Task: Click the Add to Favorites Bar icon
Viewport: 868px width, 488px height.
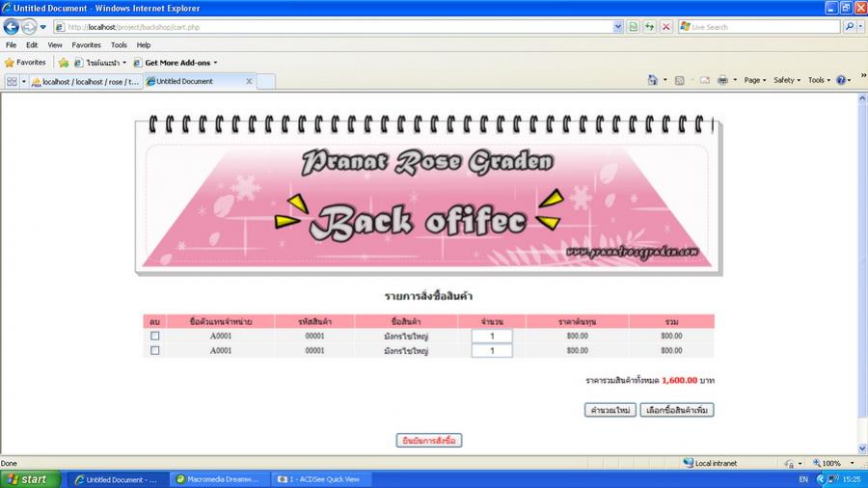Action: [x=64, y=63]
